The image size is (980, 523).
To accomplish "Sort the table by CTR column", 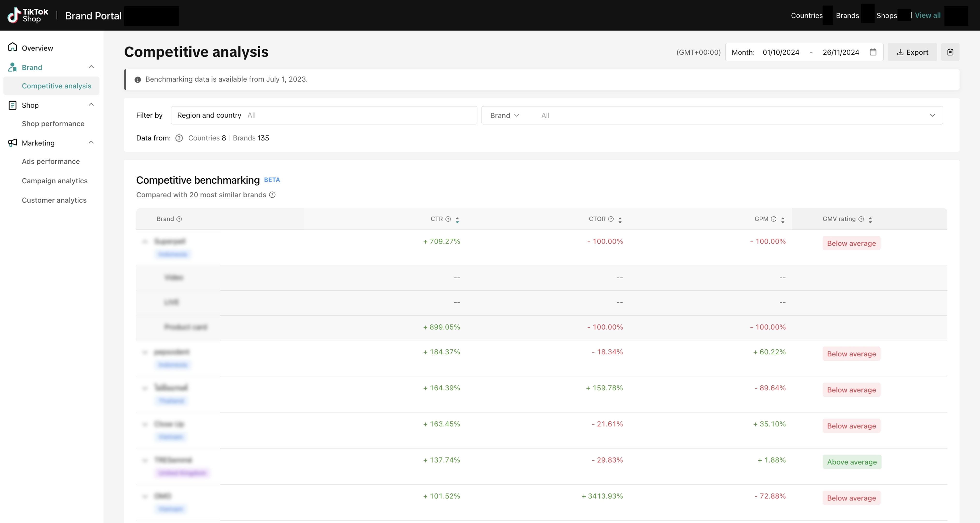I will (x=457, y=220).
